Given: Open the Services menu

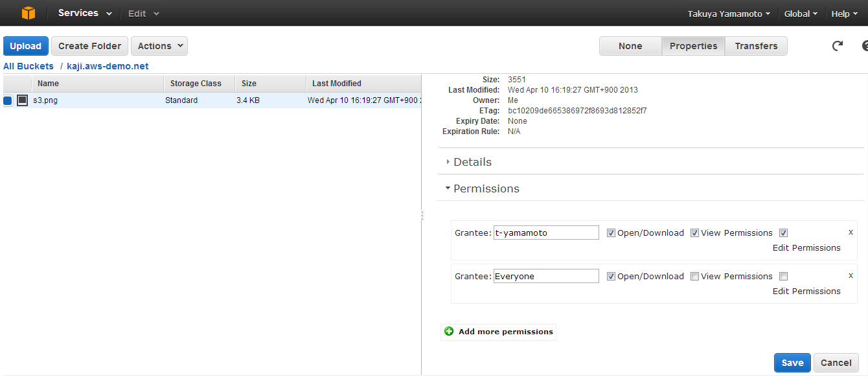Looking at the screenshot, I should pos(85,13).
